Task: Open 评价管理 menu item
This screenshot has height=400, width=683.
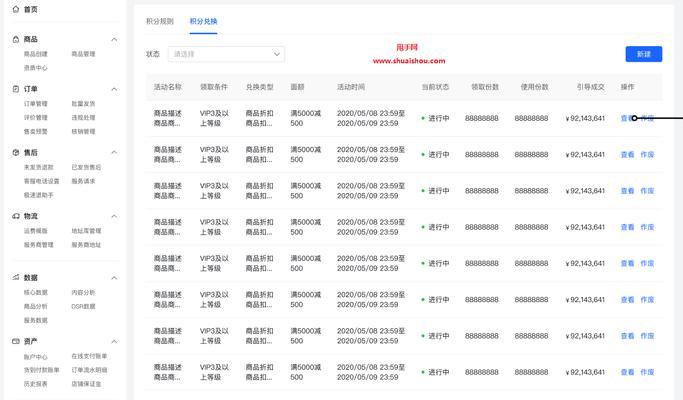Action: tap(36, 118)
